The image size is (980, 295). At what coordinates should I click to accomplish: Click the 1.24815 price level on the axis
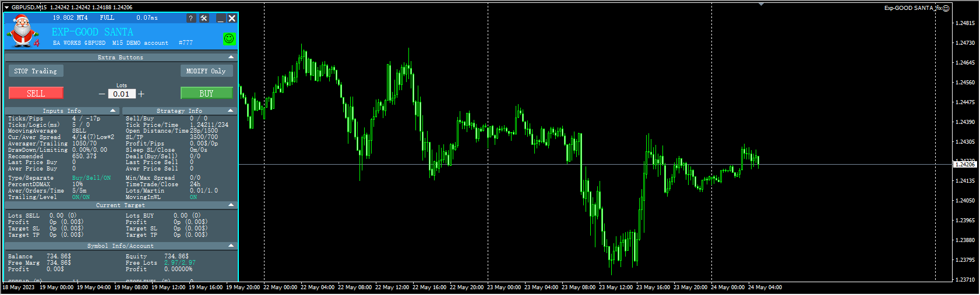click(x=965, y=23)
